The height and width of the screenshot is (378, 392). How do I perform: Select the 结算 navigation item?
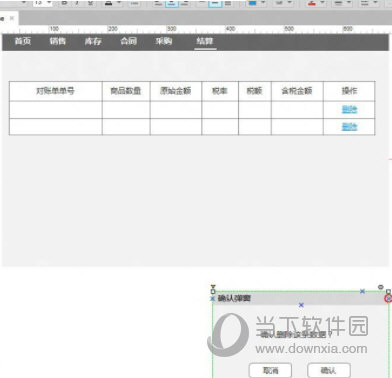pos(205,41)
